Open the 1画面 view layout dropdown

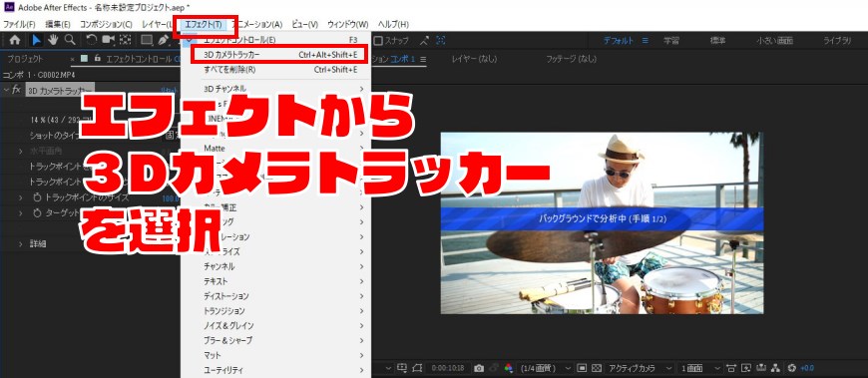pos(700,368)
